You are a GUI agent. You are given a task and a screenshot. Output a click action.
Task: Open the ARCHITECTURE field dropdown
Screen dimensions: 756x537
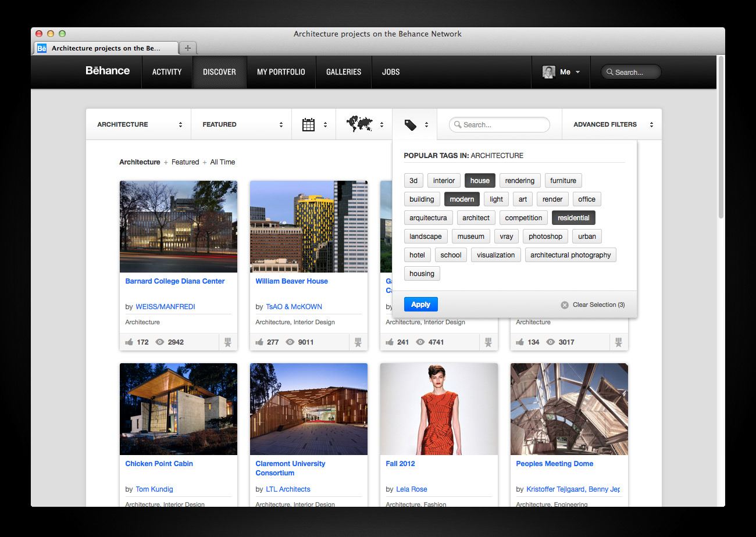pos(138,124)
